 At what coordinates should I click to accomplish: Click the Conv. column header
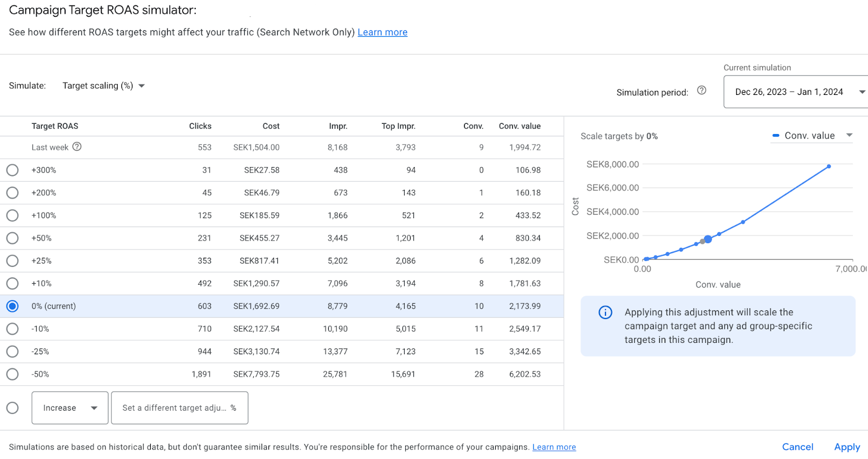click(473, 126)
